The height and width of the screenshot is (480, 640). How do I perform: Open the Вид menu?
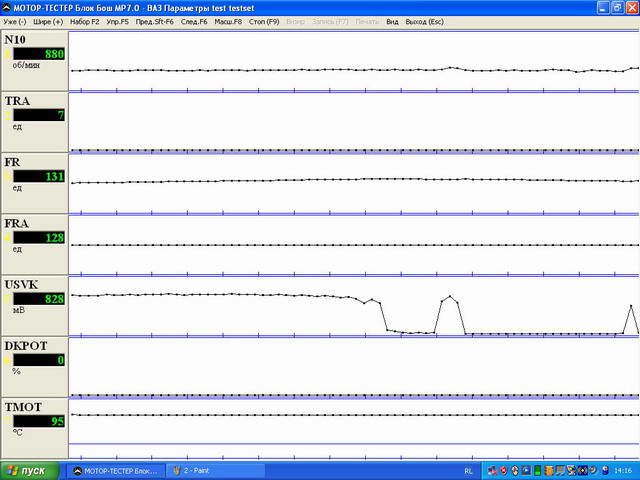pos(392,22)
